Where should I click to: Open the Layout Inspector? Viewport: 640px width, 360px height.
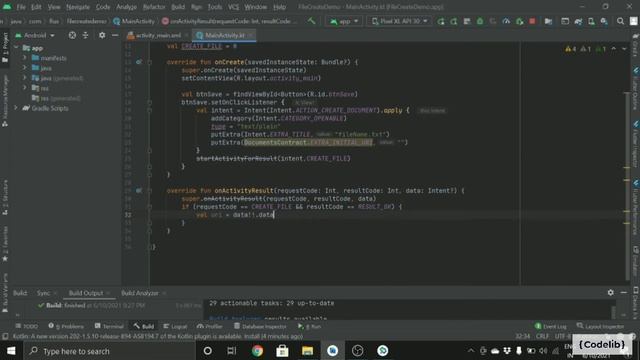[600, 327]
